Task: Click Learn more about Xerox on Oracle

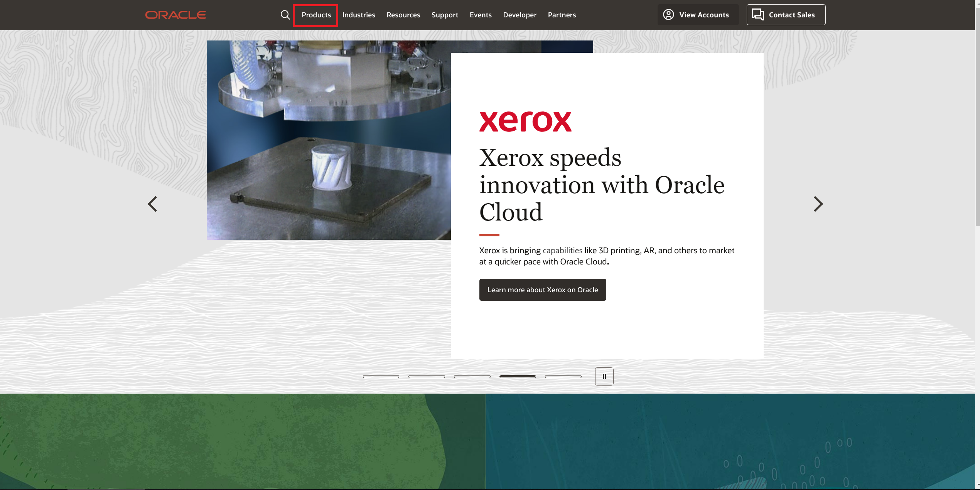Action: pyautogui.click(x=543, y=290)
